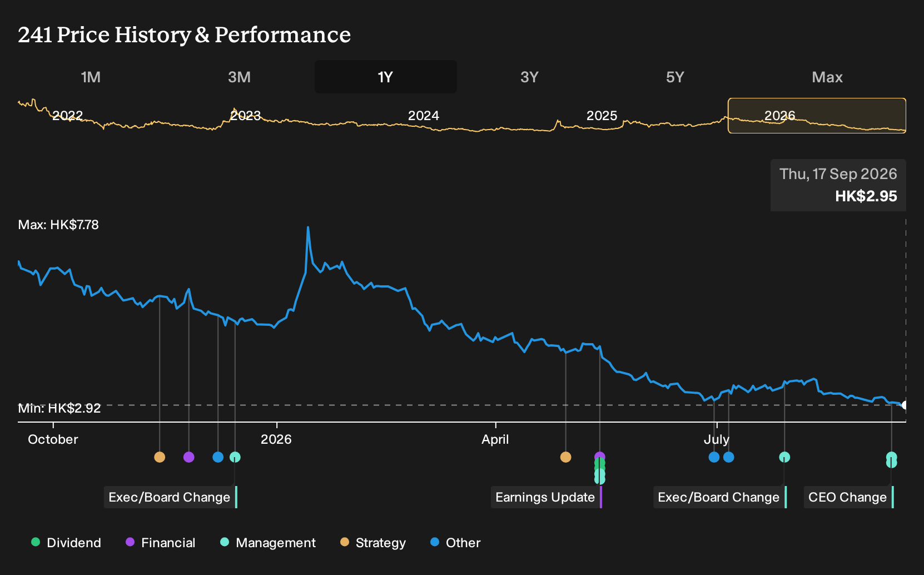924x575 pixels.
Task: Jump to 2022 on the overview timeline
Action: [67, 116]
